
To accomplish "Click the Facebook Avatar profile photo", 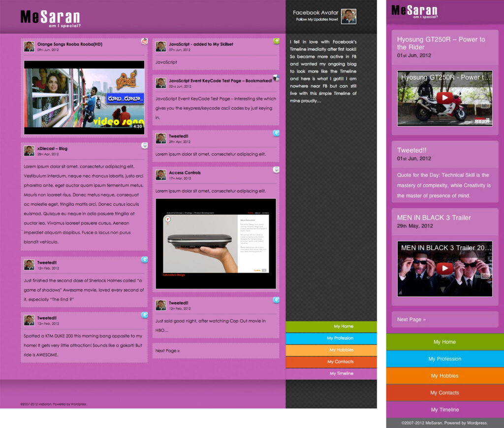I will (x=348, y=16).
